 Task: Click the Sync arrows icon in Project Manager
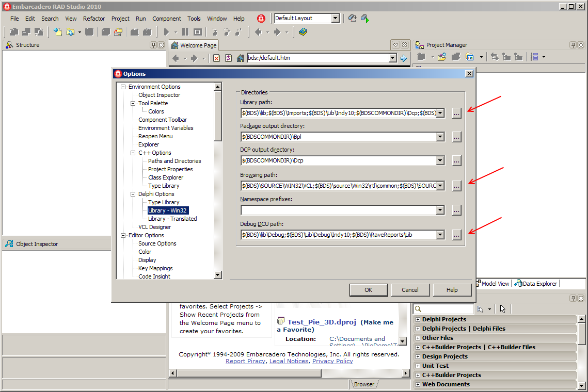click(494, 57)
